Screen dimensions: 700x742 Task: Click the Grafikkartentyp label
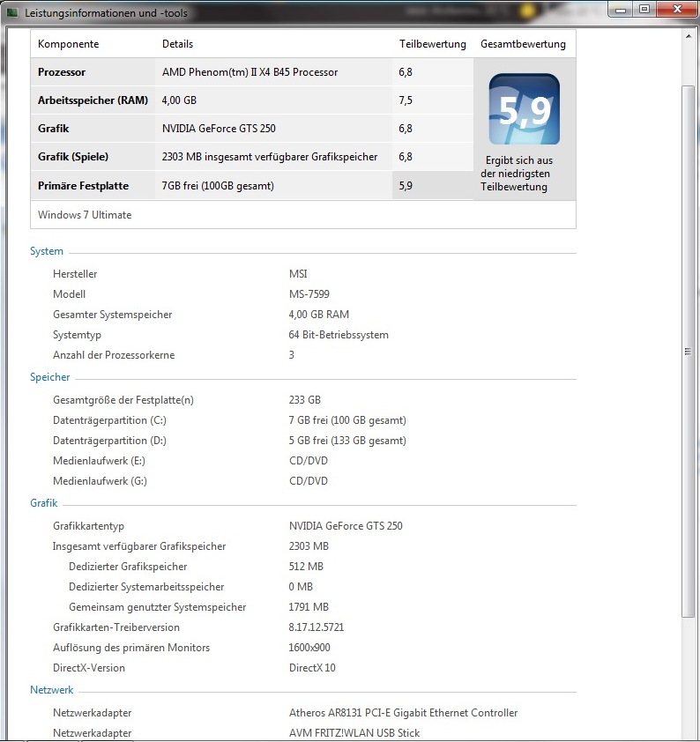88,526
